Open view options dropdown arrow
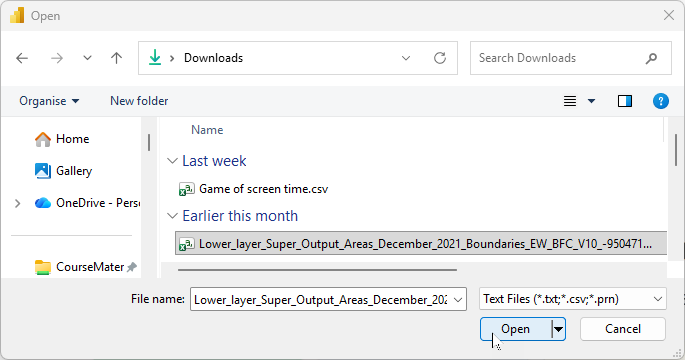Image resolution: width=685 pixels, height=360 pixels. point(592,101)
